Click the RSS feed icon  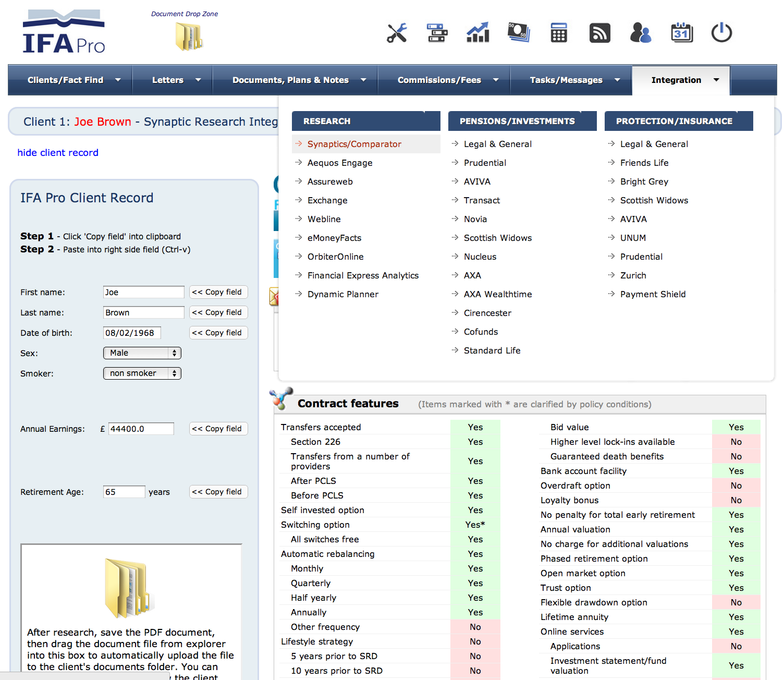[x=599, y=33]
